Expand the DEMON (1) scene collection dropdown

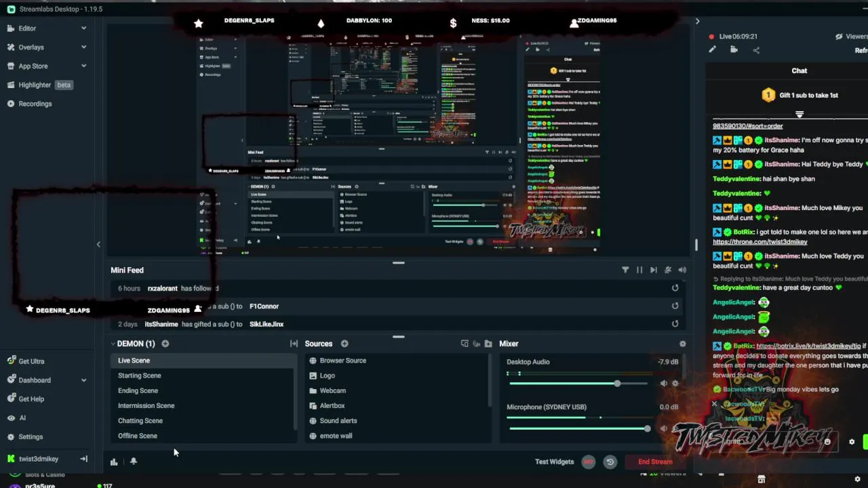click(132, 344)
